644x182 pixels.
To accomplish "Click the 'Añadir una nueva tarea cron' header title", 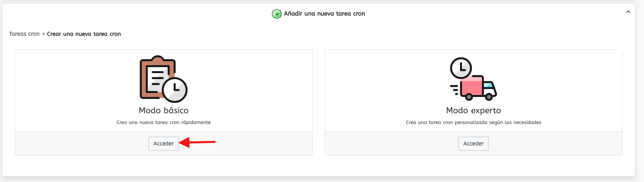I will (x=324, y=14).
